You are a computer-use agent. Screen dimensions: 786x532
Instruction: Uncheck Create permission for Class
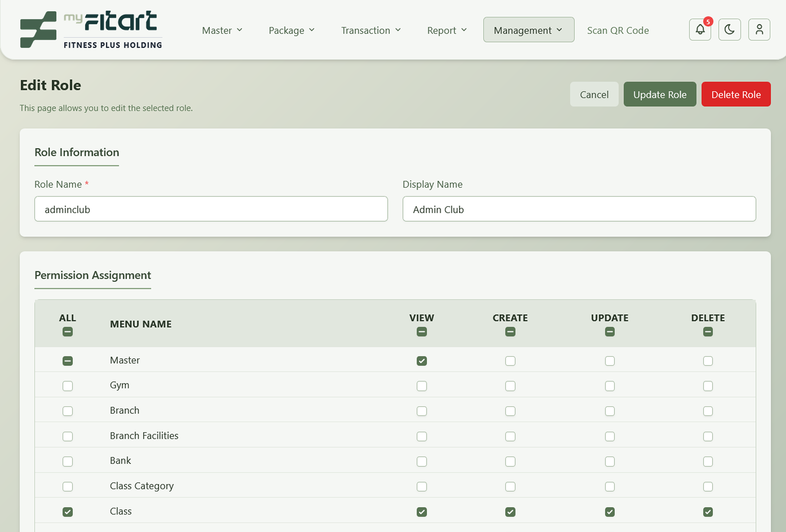click(510, 512)
